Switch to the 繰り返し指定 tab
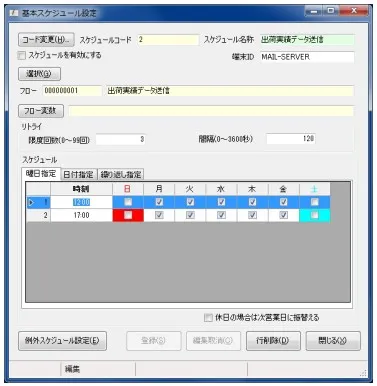This screenshot has height=386, width=377. [121, 174]
